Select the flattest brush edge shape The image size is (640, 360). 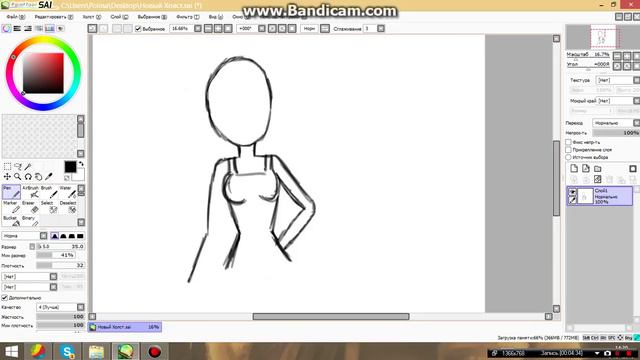click(80, 236)
